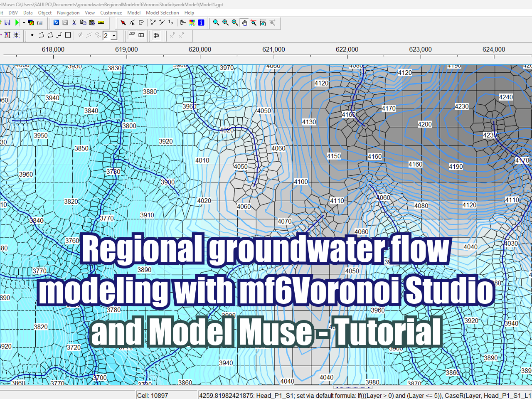Open the combo box showing 2
The height and width of the screenshot is (399, 532).
(110, 36)
